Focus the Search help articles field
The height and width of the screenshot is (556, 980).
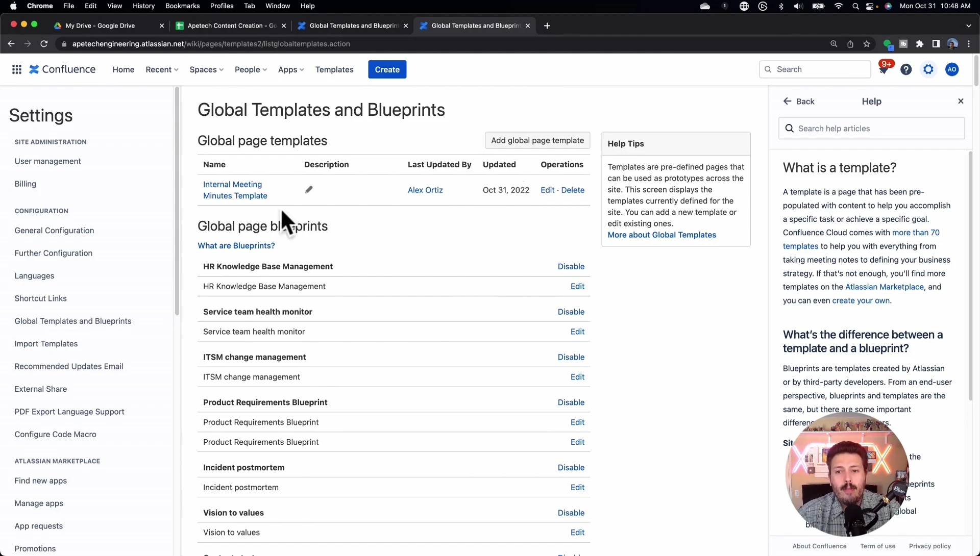coord(871,129)
